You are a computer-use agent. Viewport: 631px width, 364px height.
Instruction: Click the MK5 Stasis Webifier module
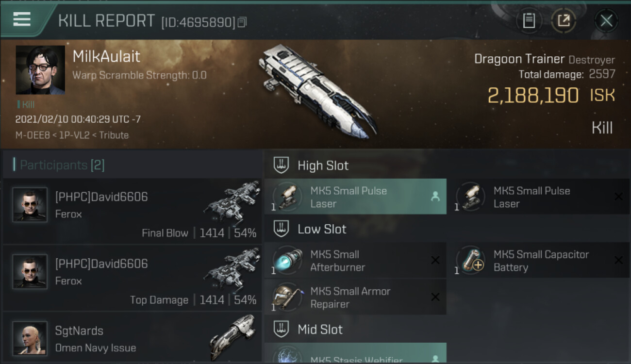pos(355,353)
